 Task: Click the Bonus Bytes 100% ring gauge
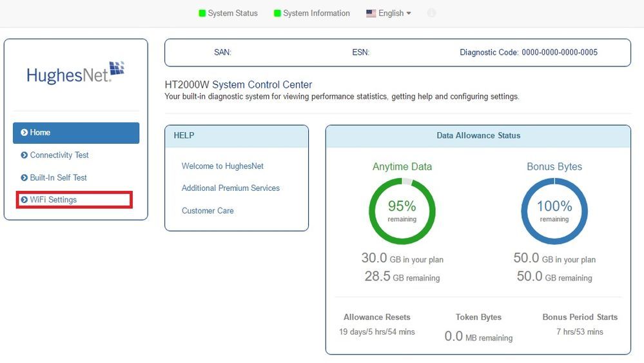554,211
